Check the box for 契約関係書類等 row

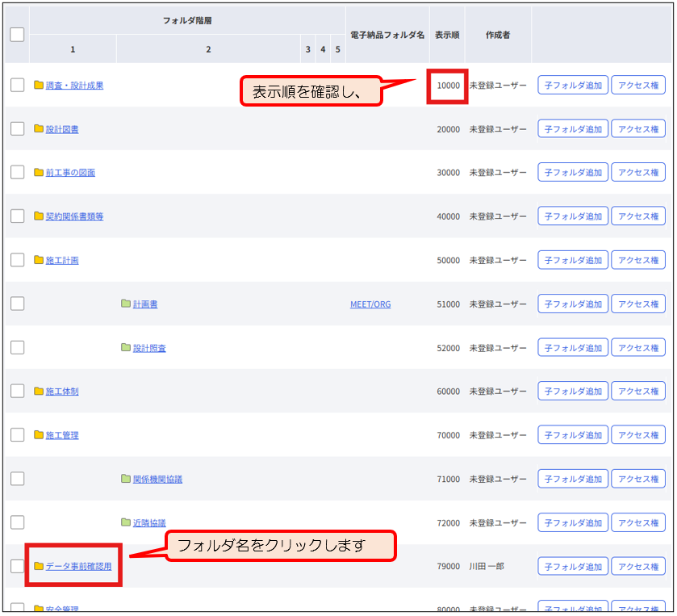[x=17, y=216]
